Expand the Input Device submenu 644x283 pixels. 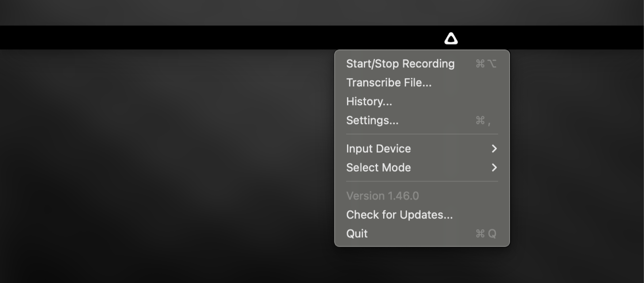pos(378,149)
